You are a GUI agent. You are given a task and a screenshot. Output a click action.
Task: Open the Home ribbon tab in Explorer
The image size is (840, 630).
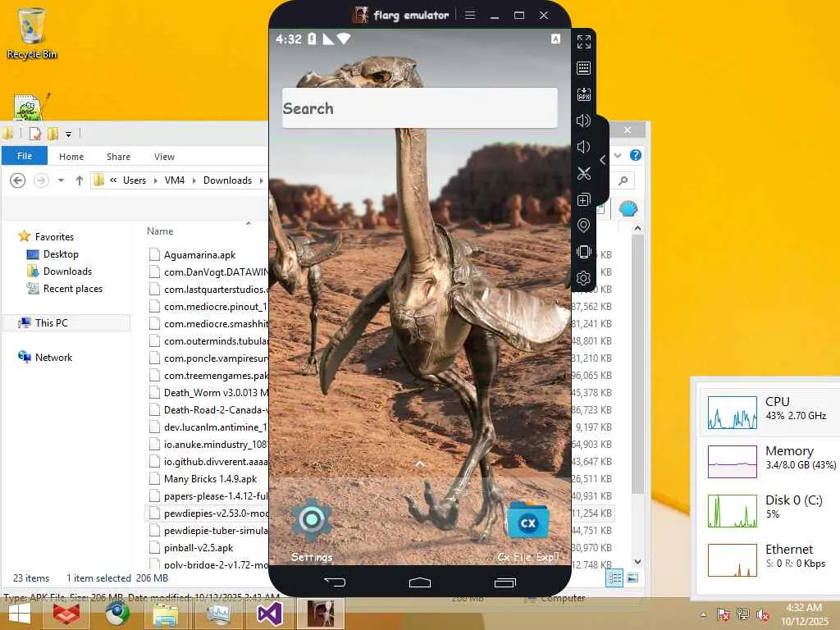tap(71, 157)
